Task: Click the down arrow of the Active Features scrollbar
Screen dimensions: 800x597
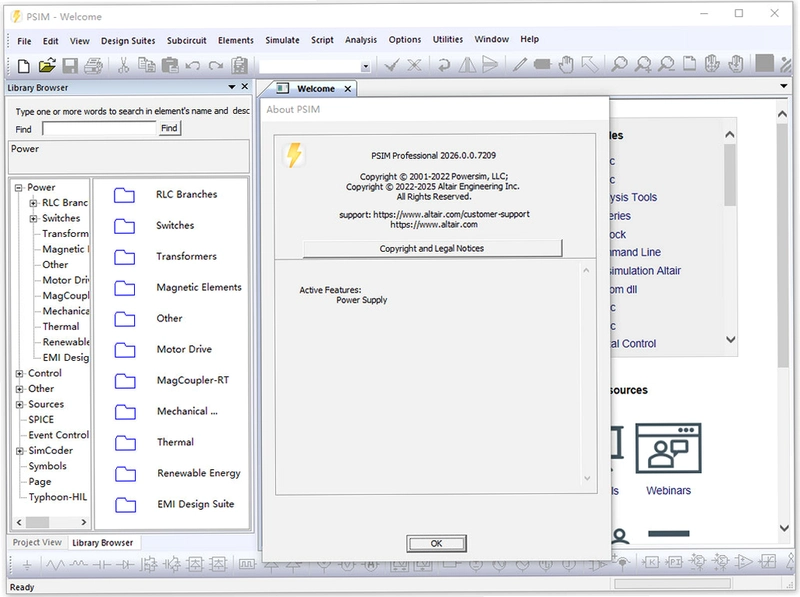Action: 587,479
